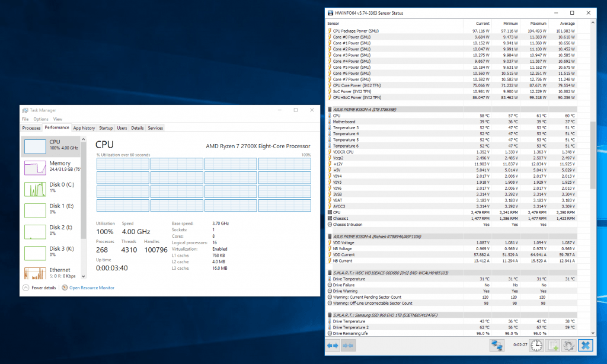Reset the timer via the clock icon
Screen dimensions: 607x364
click(x=536, y=346)
